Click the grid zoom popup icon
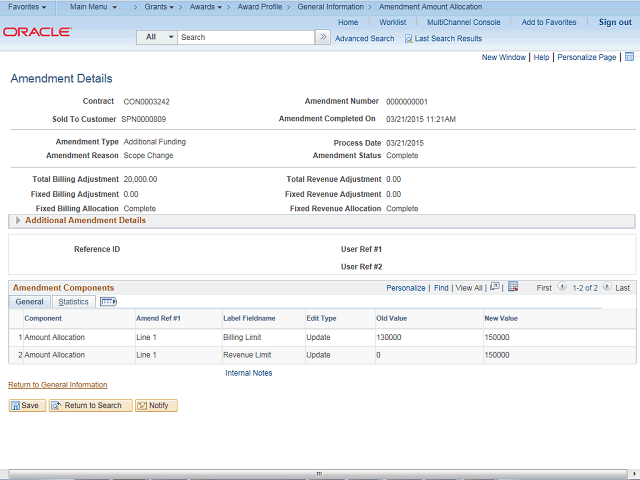640x480 pixels. coord(495,287)
